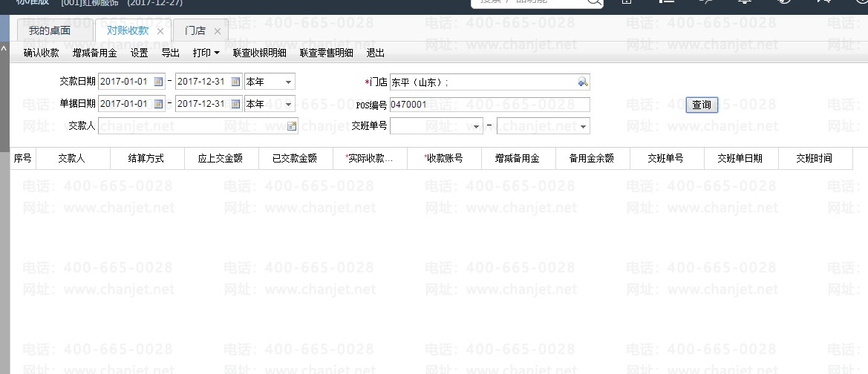Expand the 单据日期 本年 period dropdown

point(288,104)
